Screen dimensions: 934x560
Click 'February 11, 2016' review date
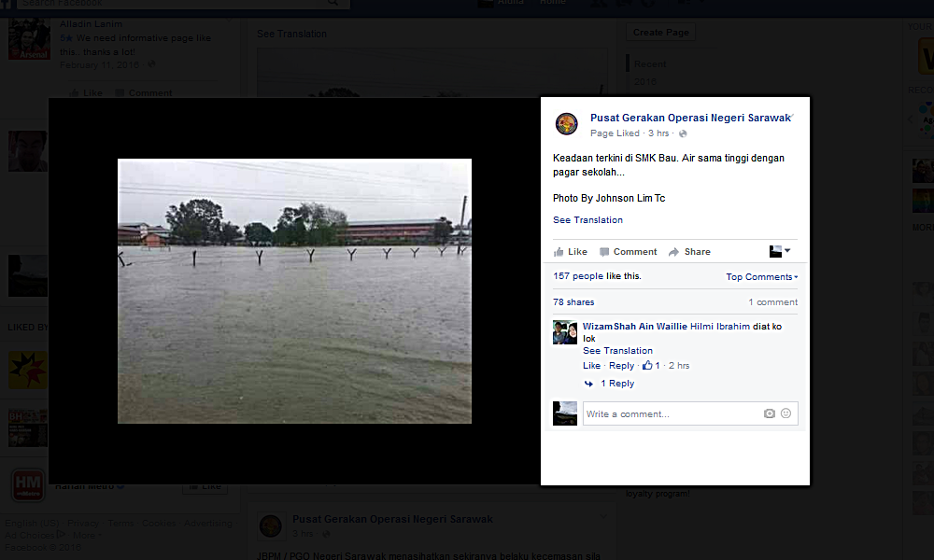[100, 65]
